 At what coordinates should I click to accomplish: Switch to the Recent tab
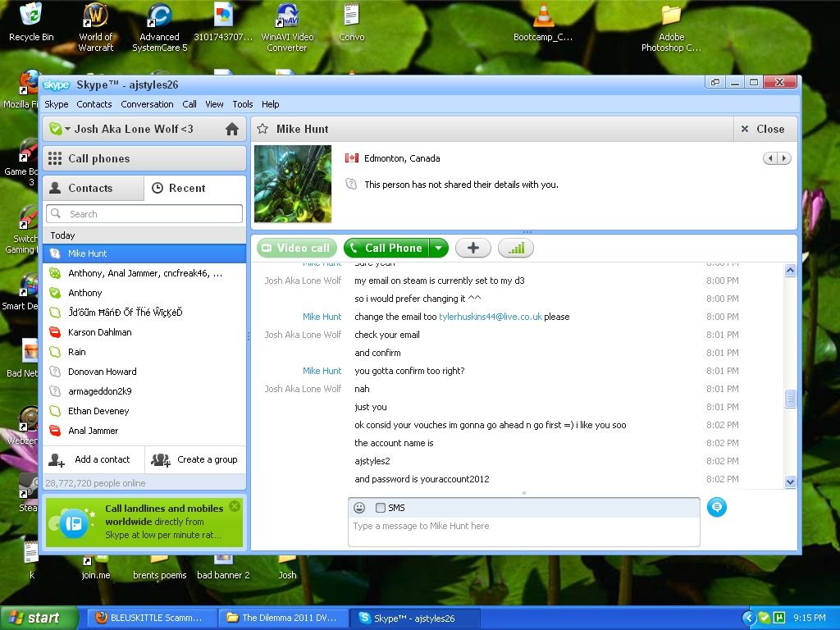point(195,188)
